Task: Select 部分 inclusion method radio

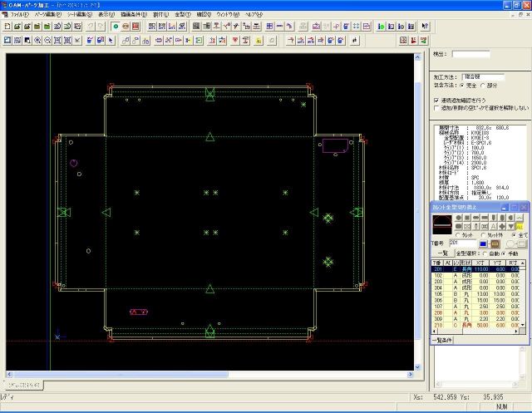Action: coord(483,86)
